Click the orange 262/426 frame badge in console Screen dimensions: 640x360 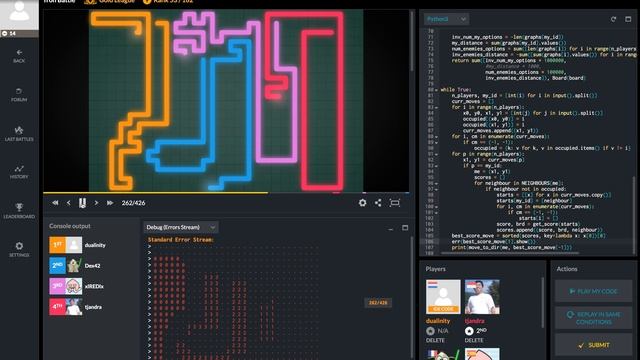click(x=378, y=303)
